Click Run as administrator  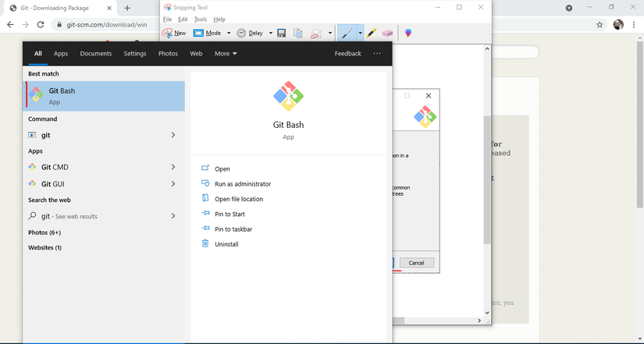pos(243,184)
